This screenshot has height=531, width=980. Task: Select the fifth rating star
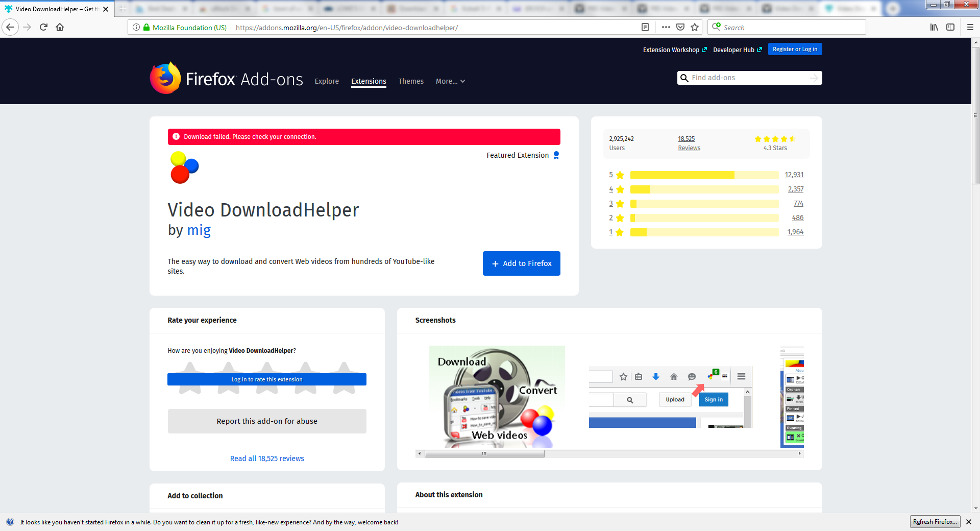point(344,378)
